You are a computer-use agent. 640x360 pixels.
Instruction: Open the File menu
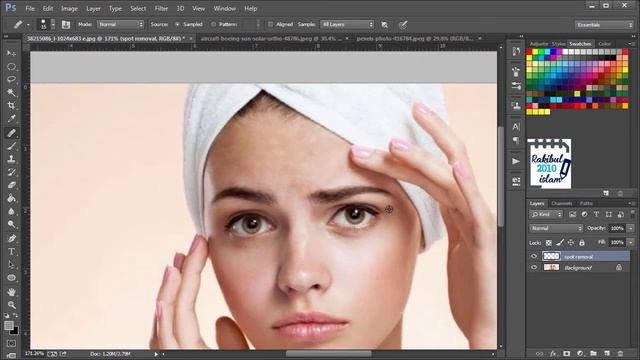click(x=30, y=8)
